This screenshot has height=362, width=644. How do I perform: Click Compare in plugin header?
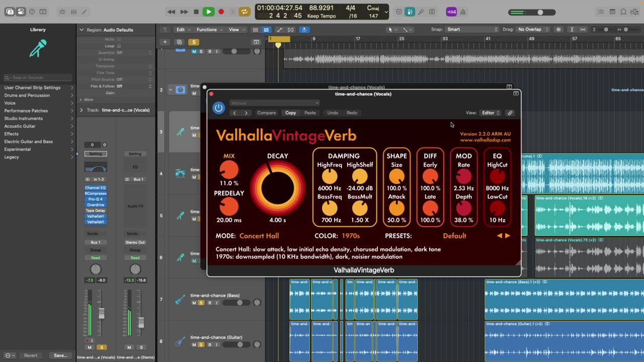pos(267,113)
